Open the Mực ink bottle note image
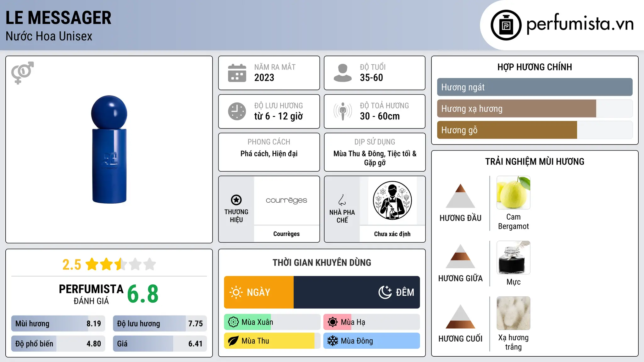This screenshot has width=644, height=362. point(514,258)
